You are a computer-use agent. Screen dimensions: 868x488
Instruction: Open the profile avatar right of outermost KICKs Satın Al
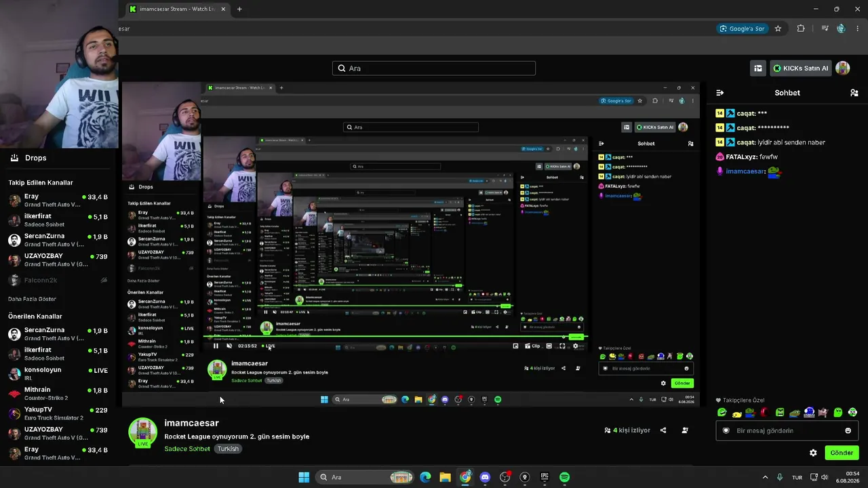click(x=843, y=68)
